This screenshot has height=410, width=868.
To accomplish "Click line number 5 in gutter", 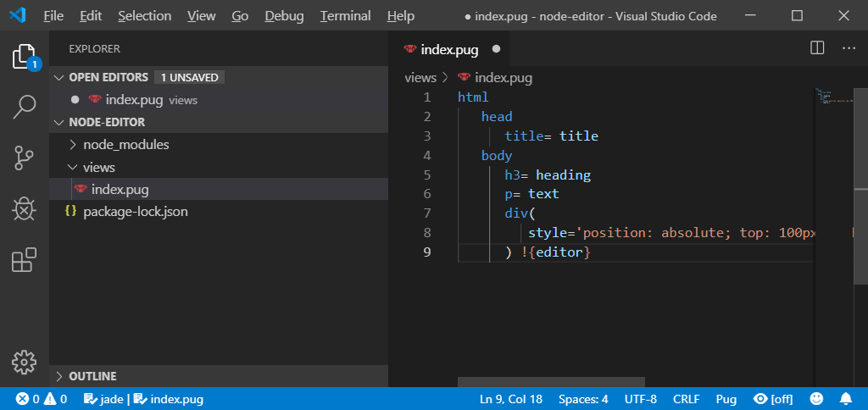I will tap(426, 175).
